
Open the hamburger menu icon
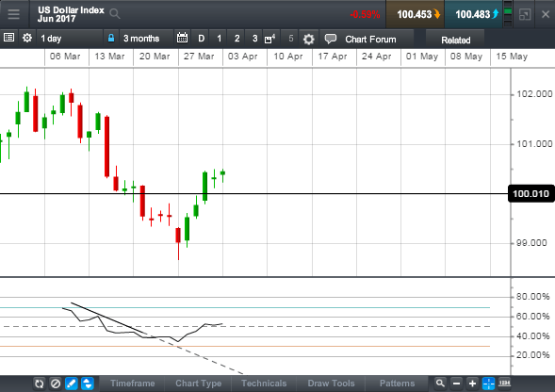click(x=14, y=14)
